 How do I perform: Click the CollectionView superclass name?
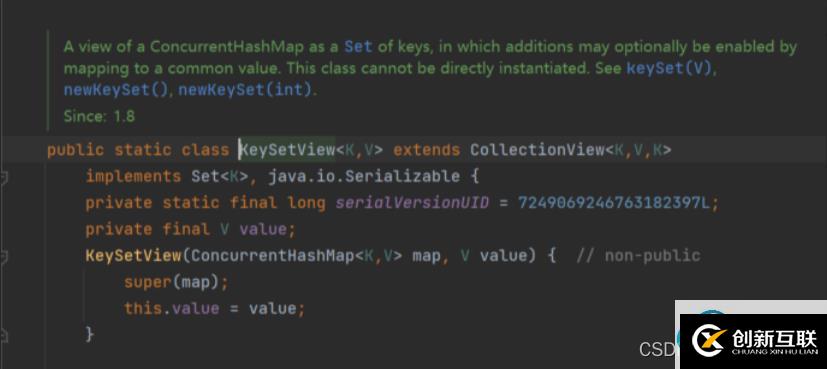click(537, 150)
